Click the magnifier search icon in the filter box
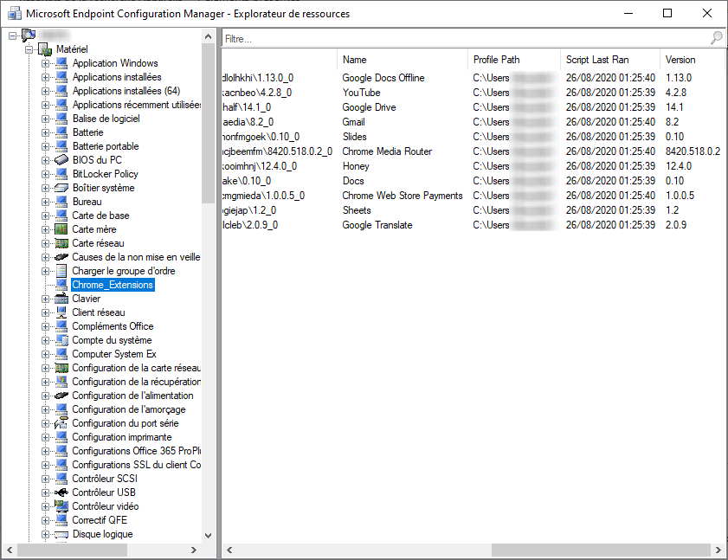This screenshot has height=560, width=728. (x=717, y=38)
